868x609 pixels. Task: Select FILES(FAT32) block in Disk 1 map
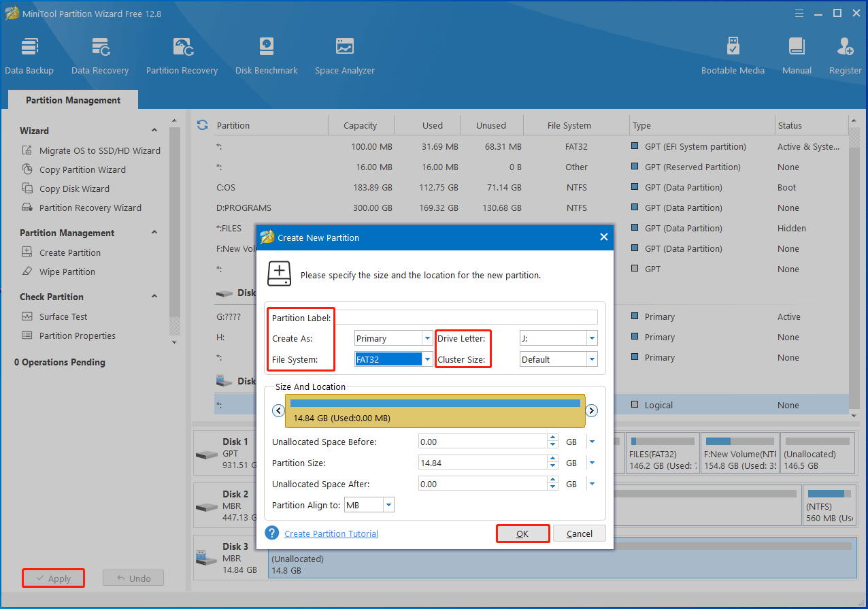pyautogui.click(x=662, y=452)
